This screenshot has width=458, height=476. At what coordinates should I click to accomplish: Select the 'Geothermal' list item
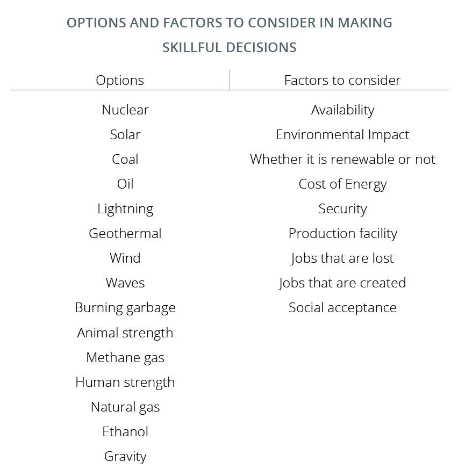click(x=125, y=234)
